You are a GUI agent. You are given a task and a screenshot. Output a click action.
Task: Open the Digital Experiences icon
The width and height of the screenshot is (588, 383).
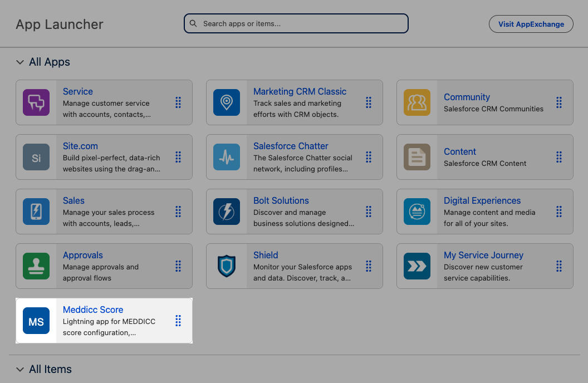coord(417,212)
